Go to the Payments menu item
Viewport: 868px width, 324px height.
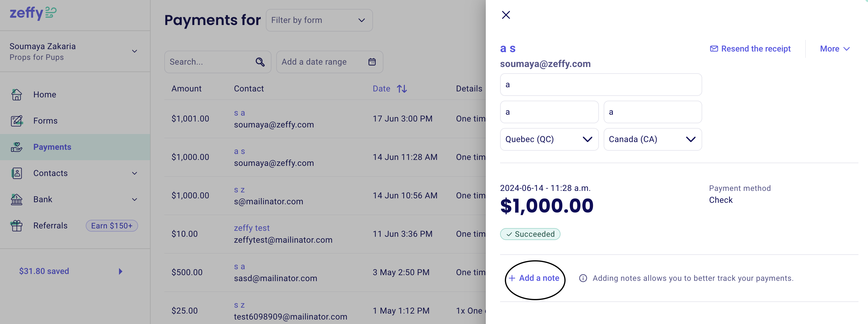click(52, 147)
